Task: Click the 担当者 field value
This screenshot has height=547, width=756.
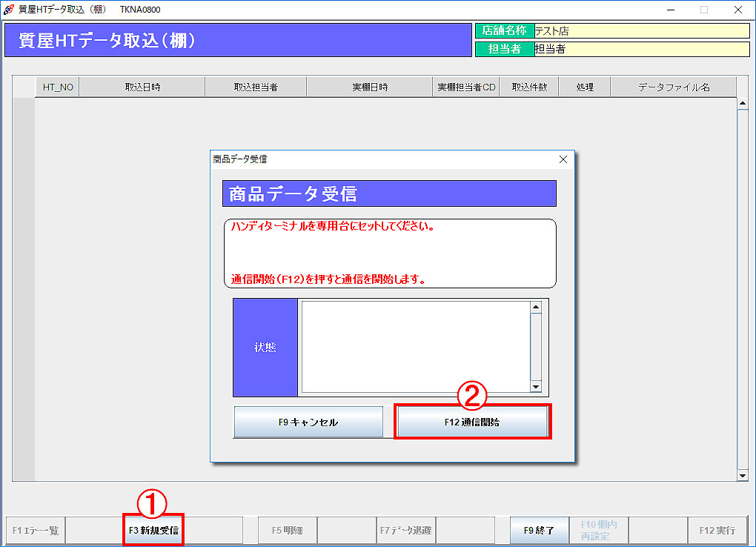Action: [x=642, y=49]
